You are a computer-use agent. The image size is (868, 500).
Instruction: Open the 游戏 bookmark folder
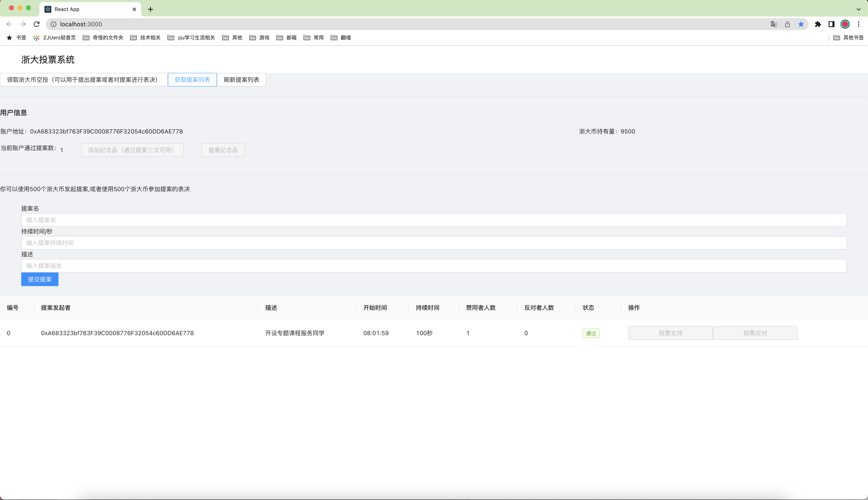click(259, 37)
